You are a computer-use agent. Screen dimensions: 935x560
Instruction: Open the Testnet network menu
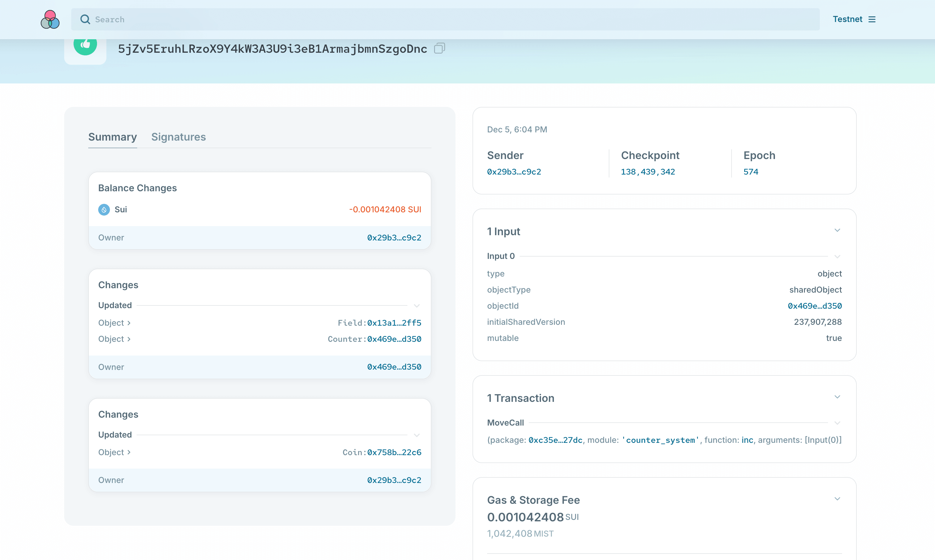(x=854, y=19)
